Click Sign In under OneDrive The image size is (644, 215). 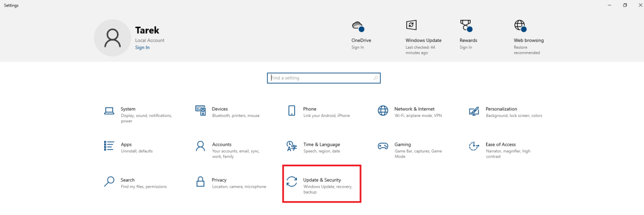(357, 48)
